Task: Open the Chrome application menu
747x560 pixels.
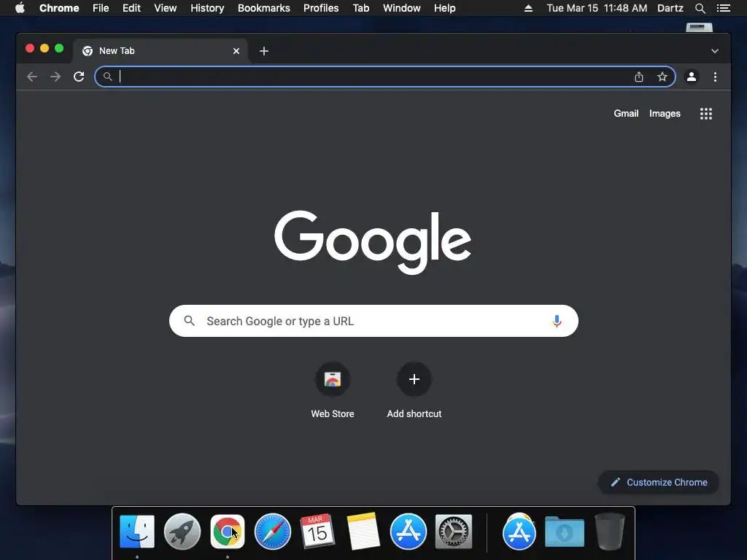Action: (x=59, y=8)
